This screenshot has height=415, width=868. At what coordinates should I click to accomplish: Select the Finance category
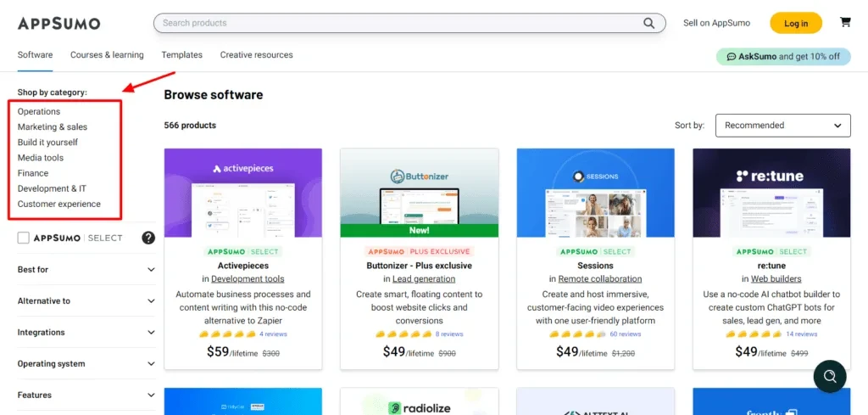pos(33,173)
